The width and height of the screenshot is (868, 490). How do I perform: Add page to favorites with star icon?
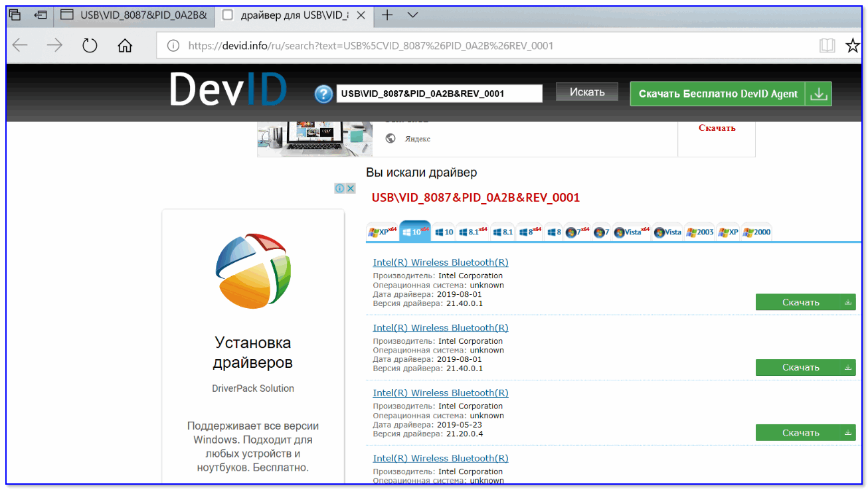853,46
